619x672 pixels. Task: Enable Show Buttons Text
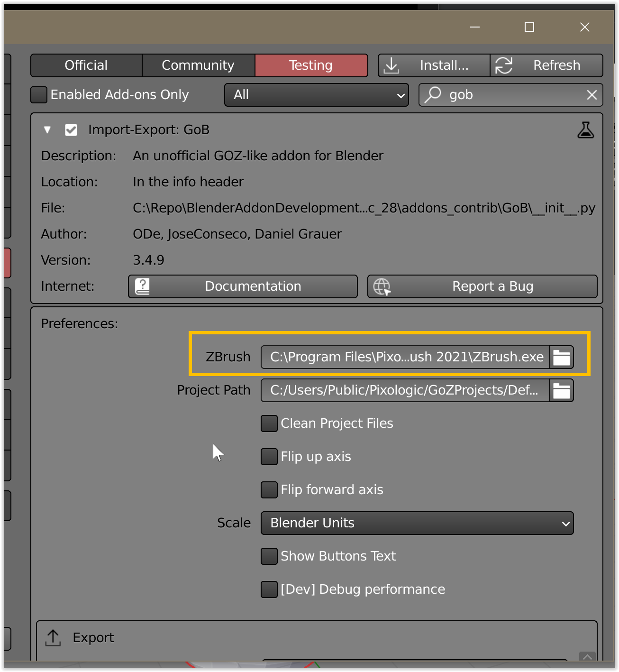click(x=269, y=556)
